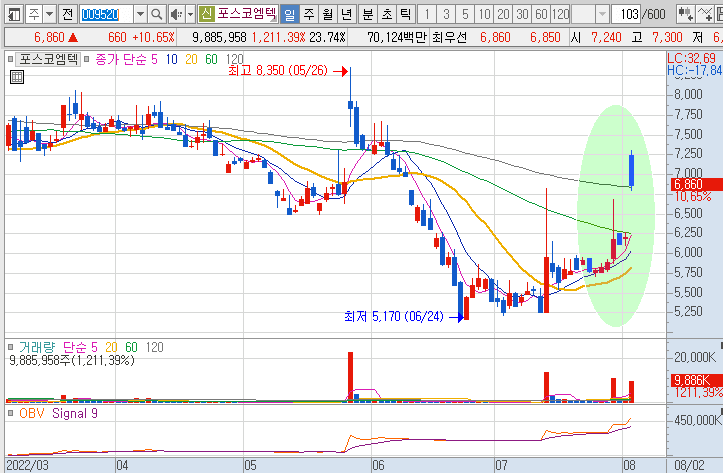The height and width of the screenshot is (473, 723).
Task: Switch to the 주 weekly period tab
Action: tap(309, 15)
